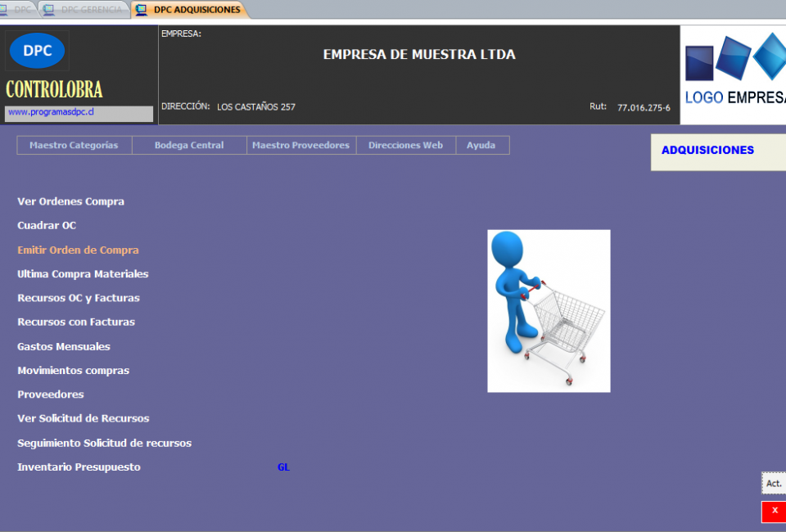
Task: Click the Maestro Proveedores menu button
Action: click(300, 146)
